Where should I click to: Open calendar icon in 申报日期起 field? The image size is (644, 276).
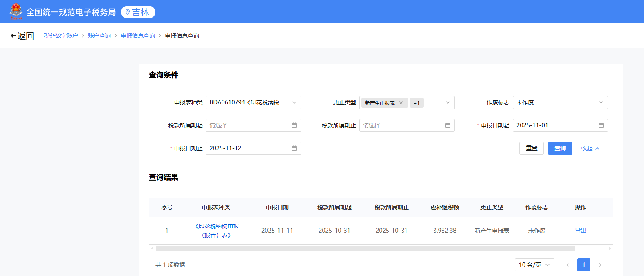click(601, 125)
